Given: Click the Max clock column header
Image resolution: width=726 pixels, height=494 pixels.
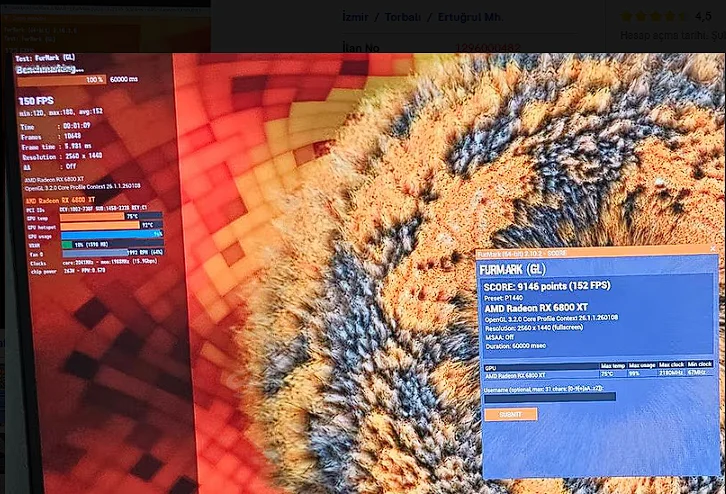Looking at the screenshot, I should (671, 365).
